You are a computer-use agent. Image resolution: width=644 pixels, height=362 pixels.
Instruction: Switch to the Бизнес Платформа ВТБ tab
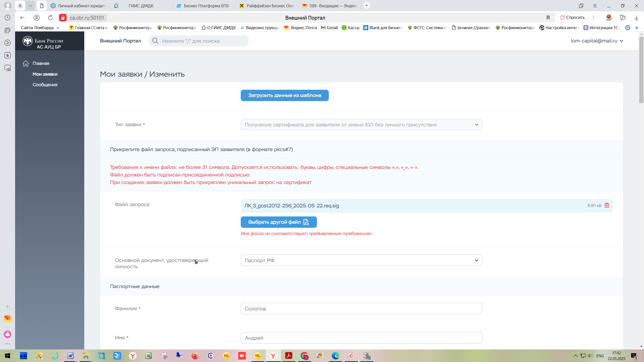point(204,6)
